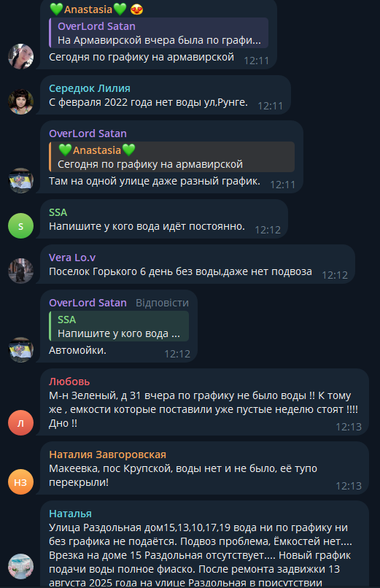Click the Наталья sender name
The height and width of the screenshot is (588, 380).
(x=70, y=514)
